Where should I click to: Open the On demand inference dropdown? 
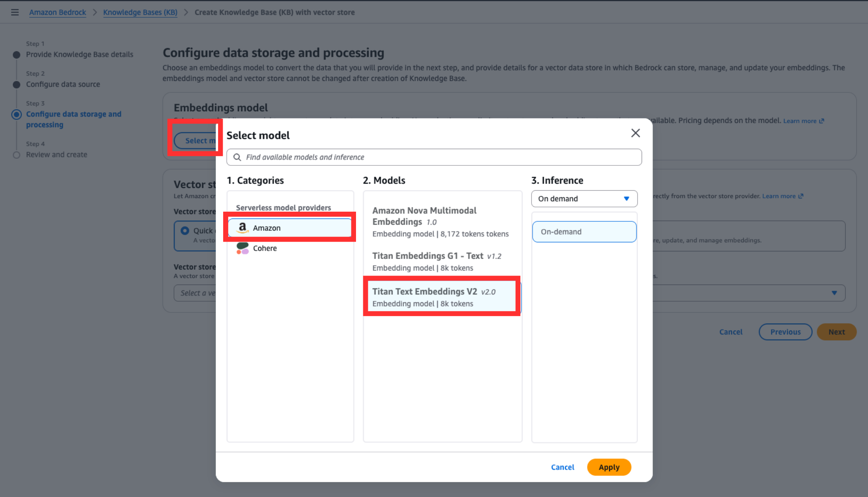pos(584,199)
